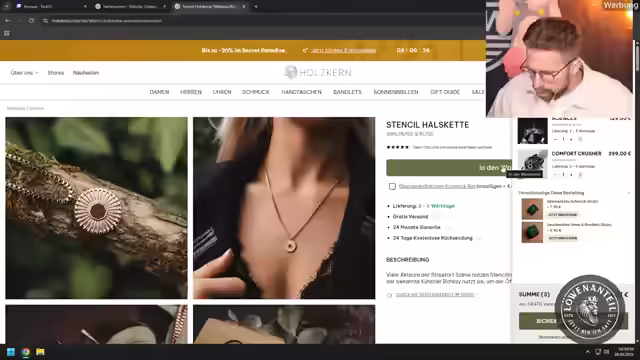The height and width of the screenshot is (360, 640).
Task: Open the volume icon in system tray
Action: 607,352
